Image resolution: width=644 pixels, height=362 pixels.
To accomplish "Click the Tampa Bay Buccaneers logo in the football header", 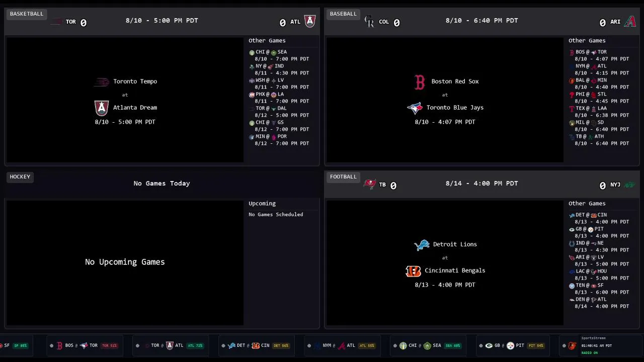I will (370, 185).
